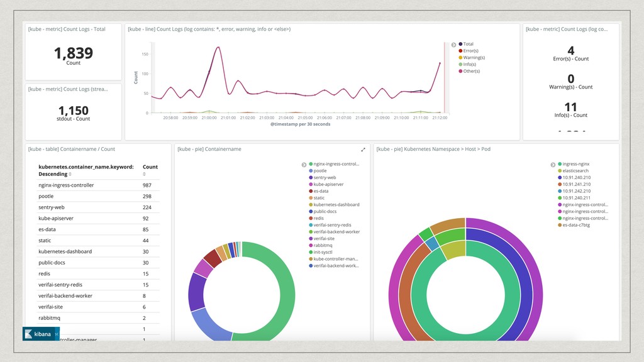Click rabbitmq in the pie legend
This screenshot has width=644, height=362.
[323, 245]
